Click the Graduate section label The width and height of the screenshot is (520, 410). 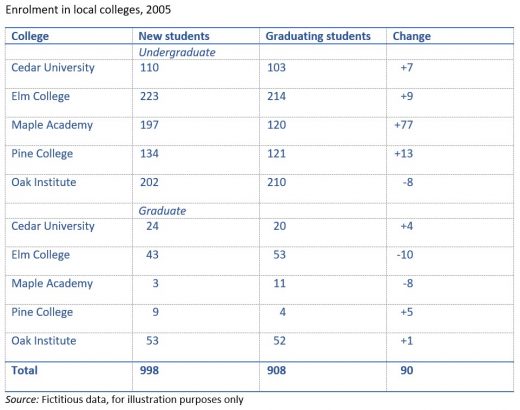point(162,211)
